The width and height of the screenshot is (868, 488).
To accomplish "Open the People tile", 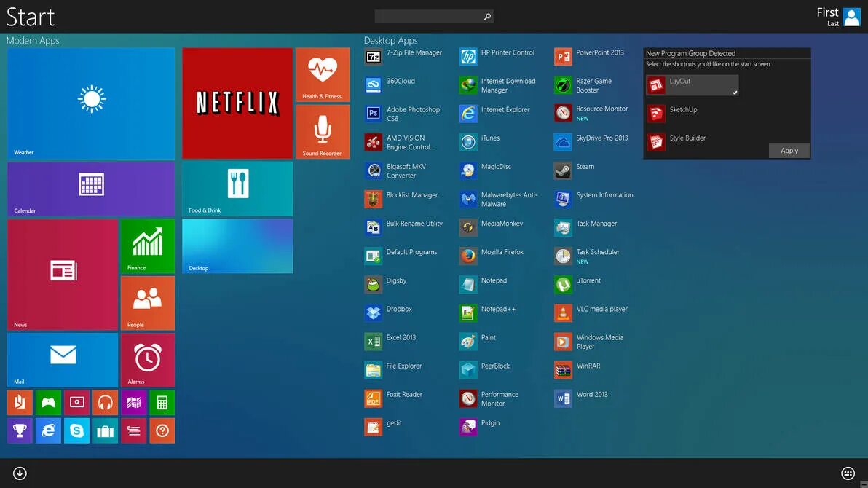I will 147,303.
